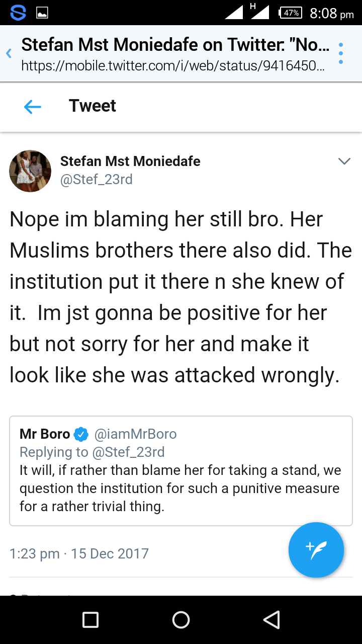Open the quoted Mr Boro tweet card
The image size is (362, 644).
click(x=181, y=488)
